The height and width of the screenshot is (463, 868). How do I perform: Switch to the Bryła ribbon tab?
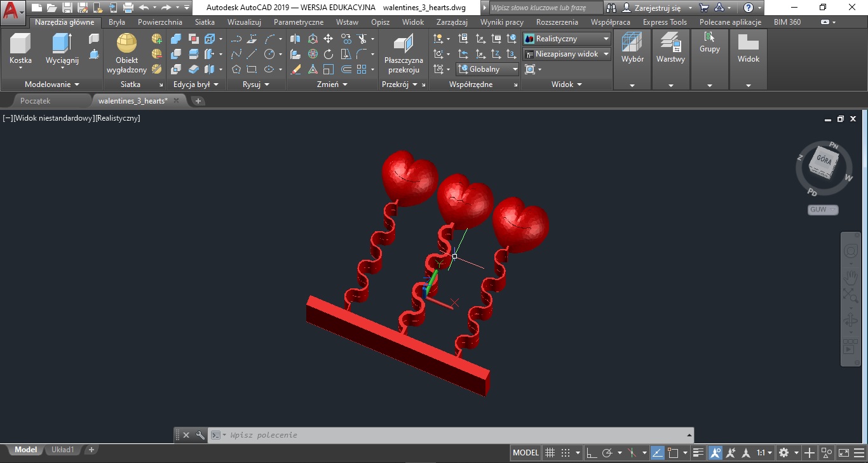pyautogui.click(x=117, y=22)
